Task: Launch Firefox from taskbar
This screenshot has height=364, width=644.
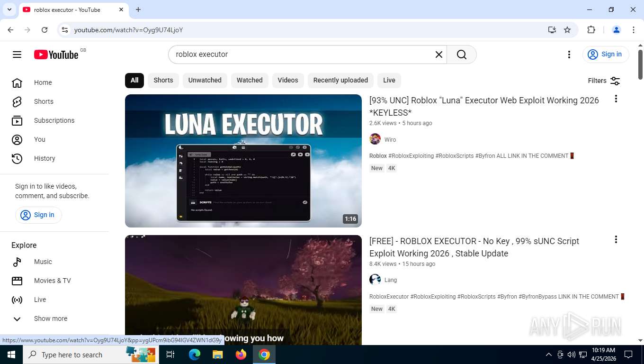Action: (x=241, y=355)
